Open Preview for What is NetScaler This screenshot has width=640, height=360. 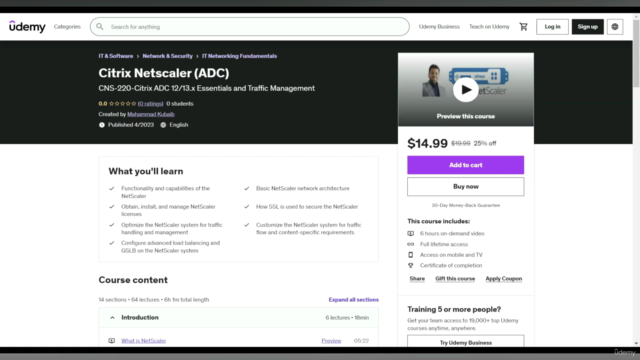coord(331,340)
